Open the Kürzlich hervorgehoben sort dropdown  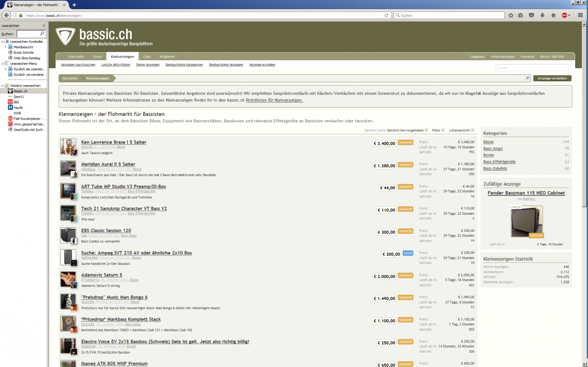click(x=407, y=130)
